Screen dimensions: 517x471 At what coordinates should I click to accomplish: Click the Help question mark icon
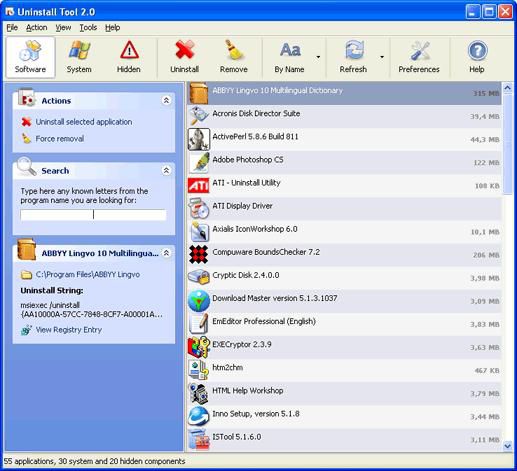pos(477,57)
